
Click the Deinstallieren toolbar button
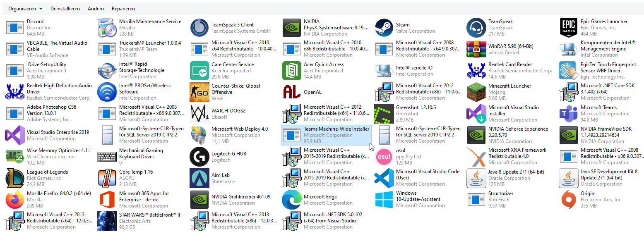65,9
